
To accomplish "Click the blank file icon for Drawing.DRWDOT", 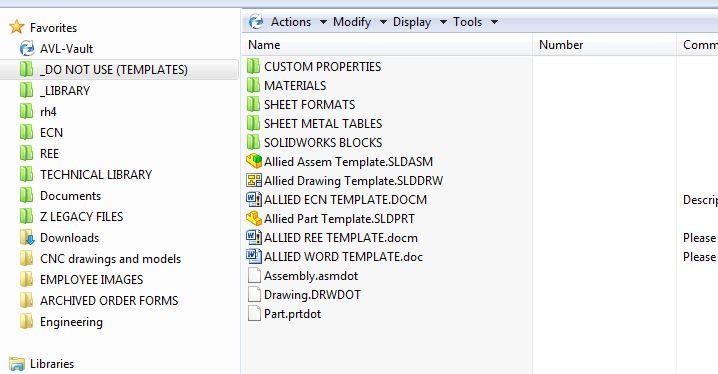I will click(x=254, y=294).
